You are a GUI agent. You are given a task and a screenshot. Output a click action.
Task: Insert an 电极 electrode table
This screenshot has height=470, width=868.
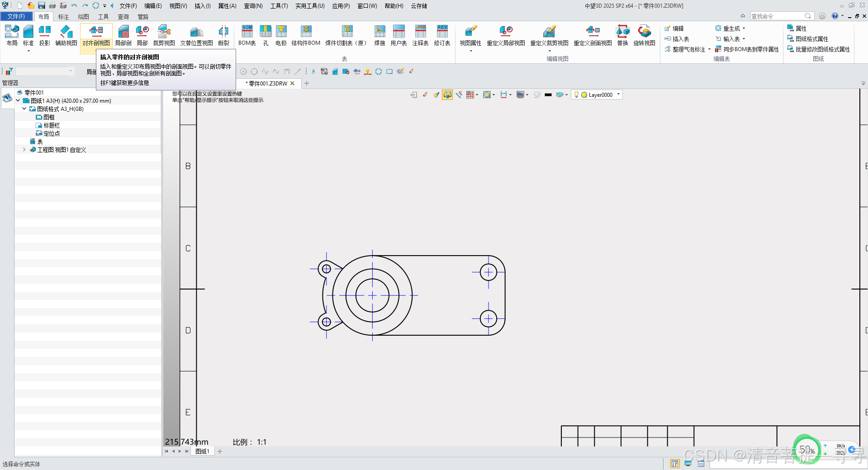coord(281,36)
